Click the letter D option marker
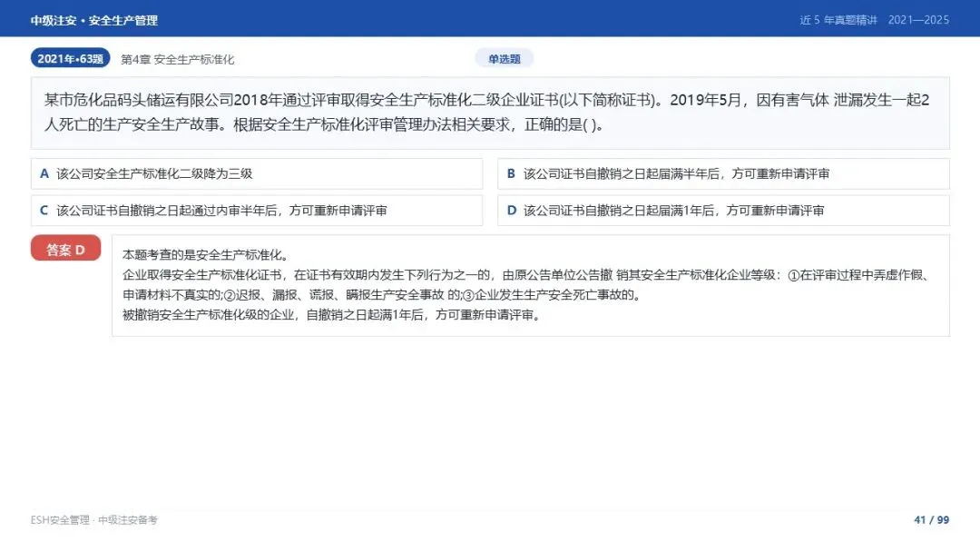 click(x=511, y=211)
